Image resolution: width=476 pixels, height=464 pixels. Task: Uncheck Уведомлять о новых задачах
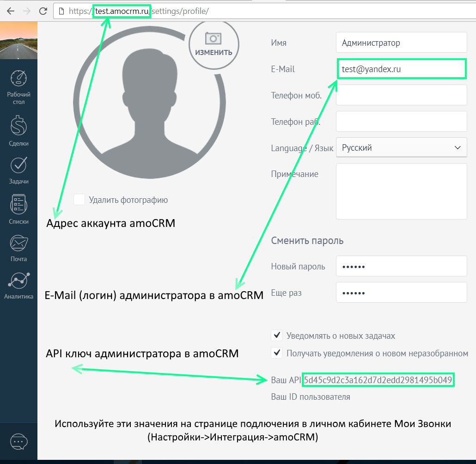[x=277, y=336]
